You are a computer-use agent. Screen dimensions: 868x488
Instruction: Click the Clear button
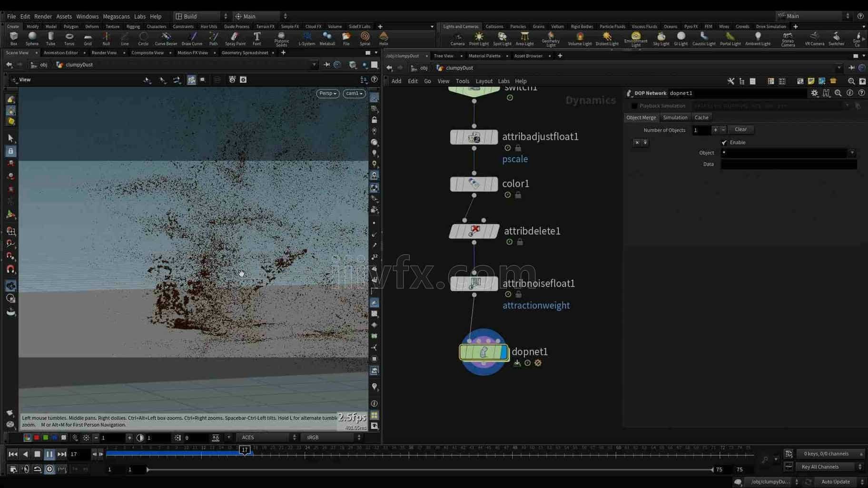pyautogui.click(x=740, y=129)
